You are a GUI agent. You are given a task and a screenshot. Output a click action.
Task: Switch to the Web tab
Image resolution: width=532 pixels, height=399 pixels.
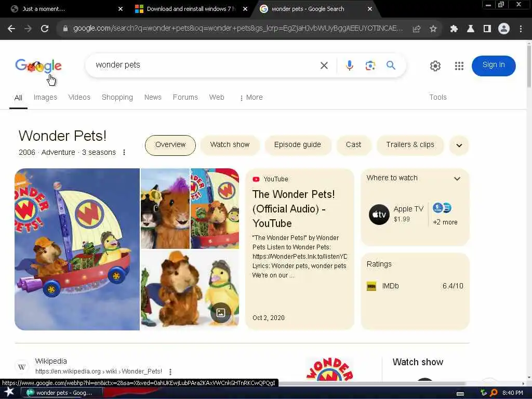click(217, 97)
